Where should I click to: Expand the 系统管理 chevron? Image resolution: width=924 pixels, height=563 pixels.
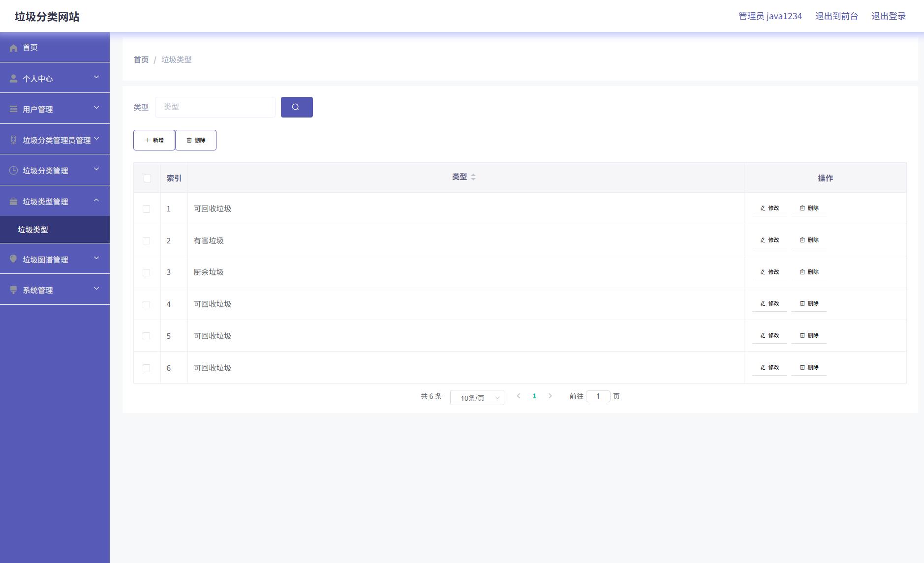[96, 289]
